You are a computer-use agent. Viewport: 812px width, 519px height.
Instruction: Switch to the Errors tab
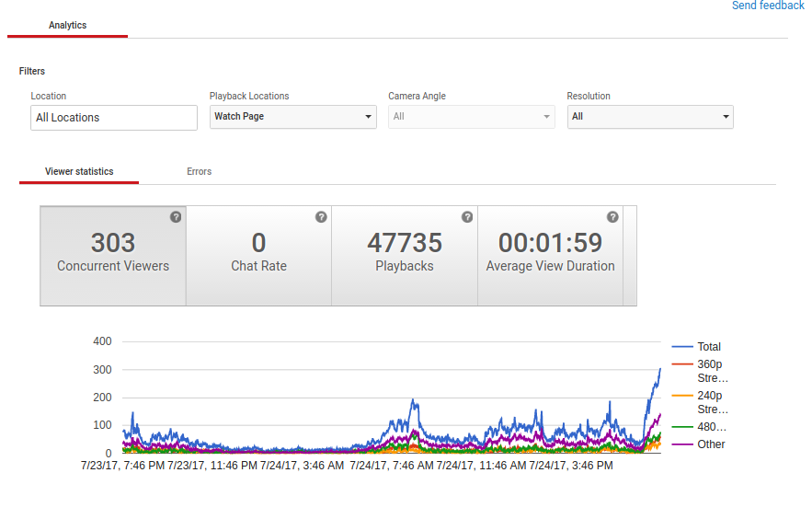(x=199, y=172)
